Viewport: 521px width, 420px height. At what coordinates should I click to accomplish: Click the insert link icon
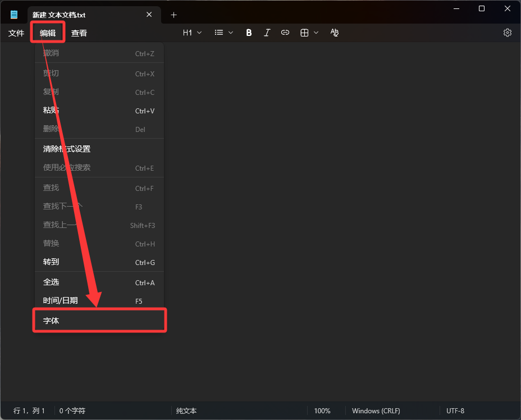click(x=285, y=33)
